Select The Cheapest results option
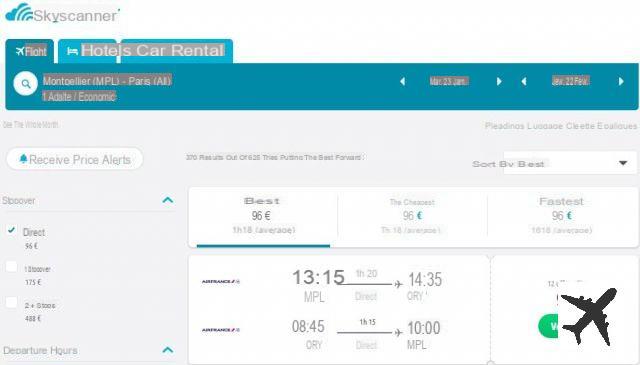The height and width of the screenshot is (365, 640). [412, 216]
